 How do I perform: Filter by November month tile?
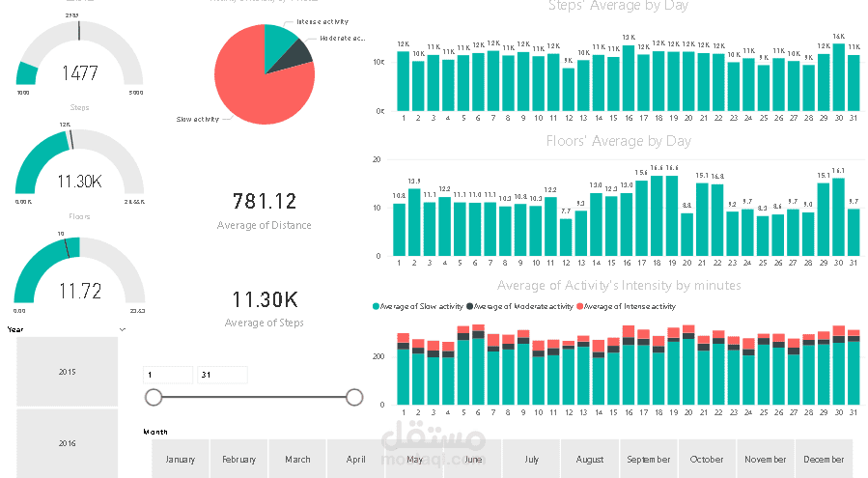coord(766,459)
